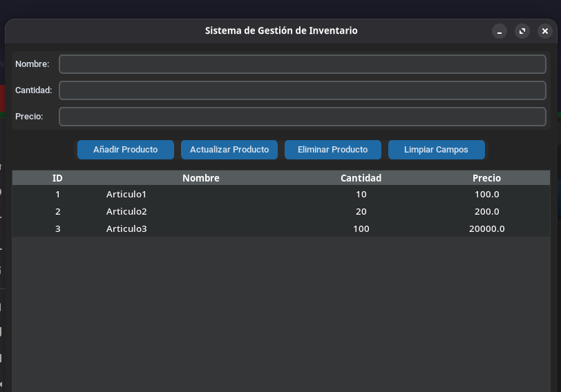561x392 pixels.
Task: Select the Cantidad column header
Action: coord(361,178)
